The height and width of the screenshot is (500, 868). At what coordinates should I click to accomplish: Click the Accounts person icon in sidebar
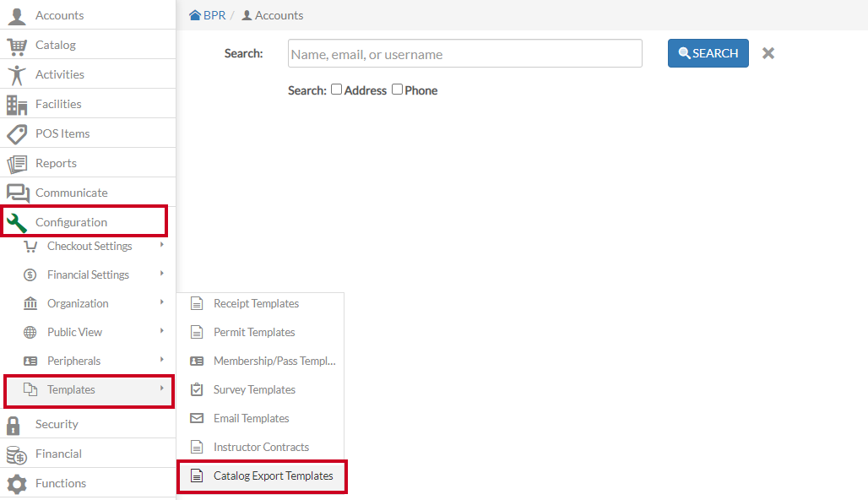click(17, 15)
